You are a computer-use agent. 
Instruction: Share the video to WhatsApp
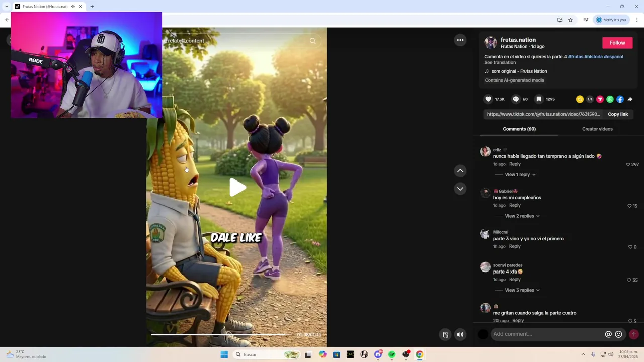point(610,99)
